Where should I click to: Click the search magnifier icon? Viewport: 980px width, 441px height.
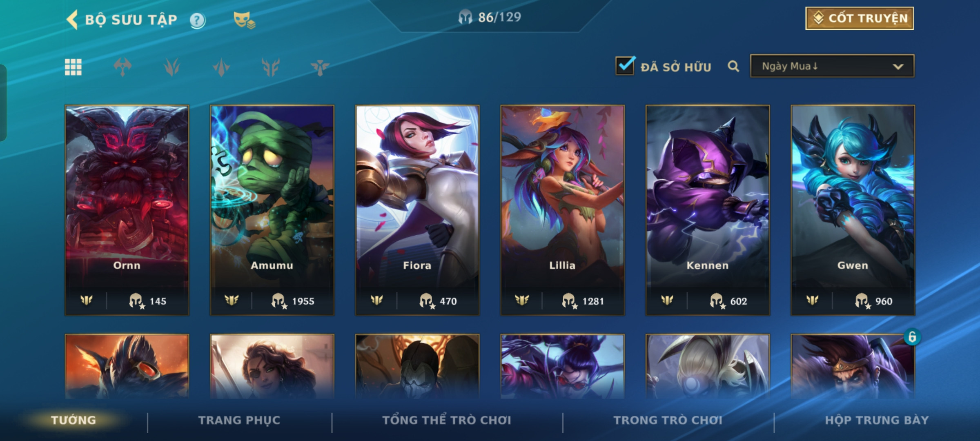pyautogui.click(x=733, y=66)
